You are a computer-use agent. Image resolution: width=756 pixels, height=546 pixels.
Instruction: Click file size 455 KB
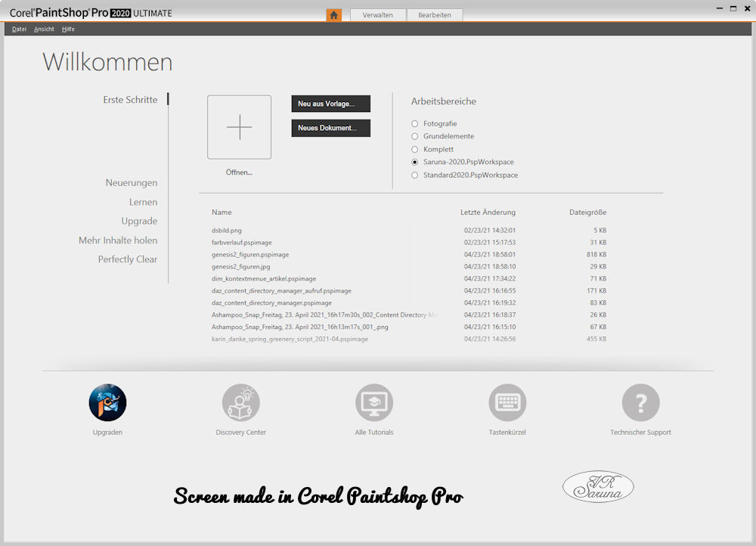[596, 339]
